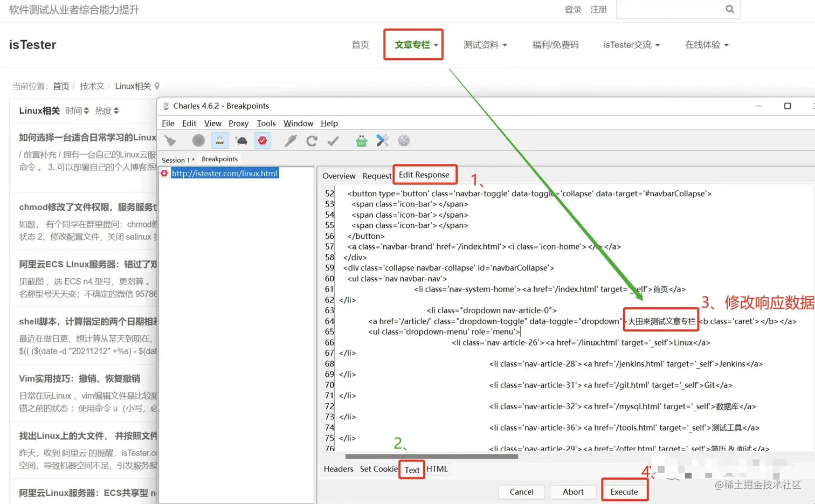
Task: Toggle sorting by 时间
Action: (77, 111)
